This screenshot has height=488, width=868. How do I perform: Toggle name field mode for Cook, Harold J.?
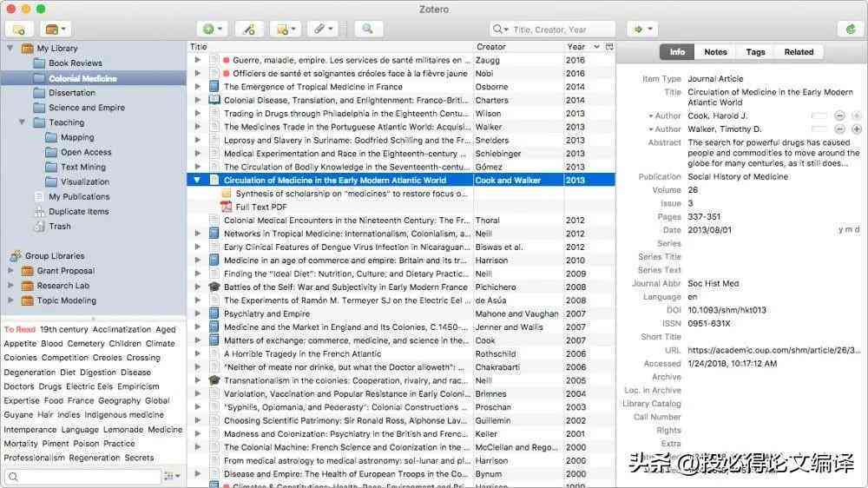(819, 115)
